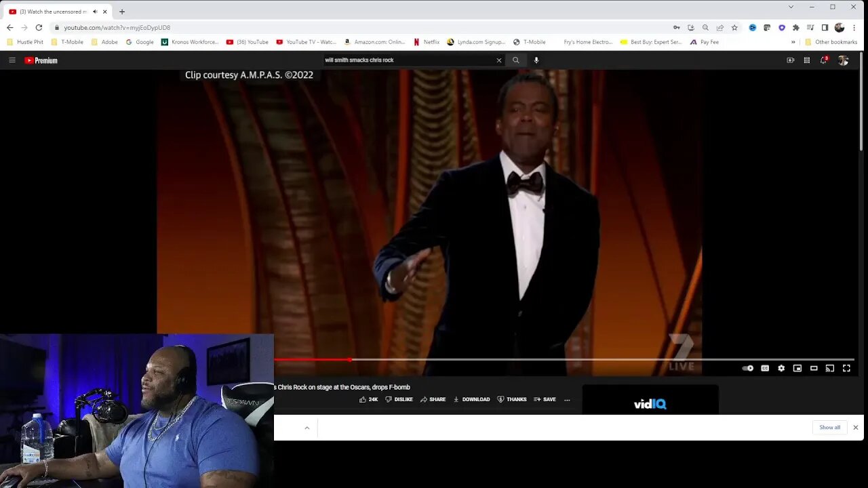This screenshot has width=868, height=488.
Task: Mute the tab via audio speaker icon
Action: [95, 12]
